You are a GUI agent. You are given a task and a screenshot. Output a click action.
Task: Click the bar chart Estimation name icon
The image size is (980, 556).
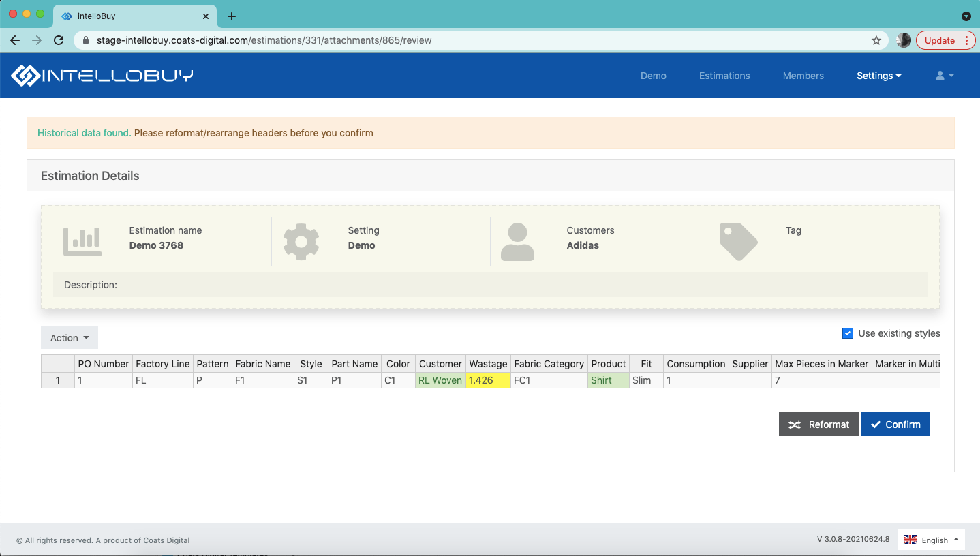[x=82, y=241]
